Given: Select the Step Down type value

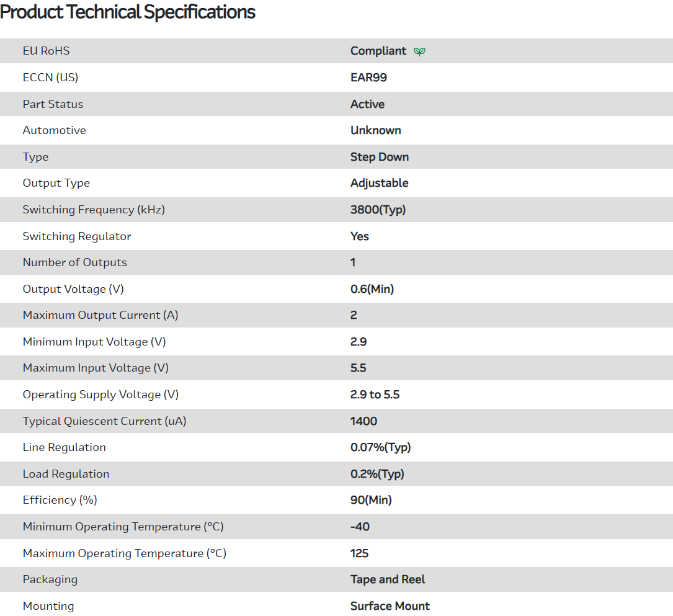Looking at the screenshot, I should pos(379,157).
